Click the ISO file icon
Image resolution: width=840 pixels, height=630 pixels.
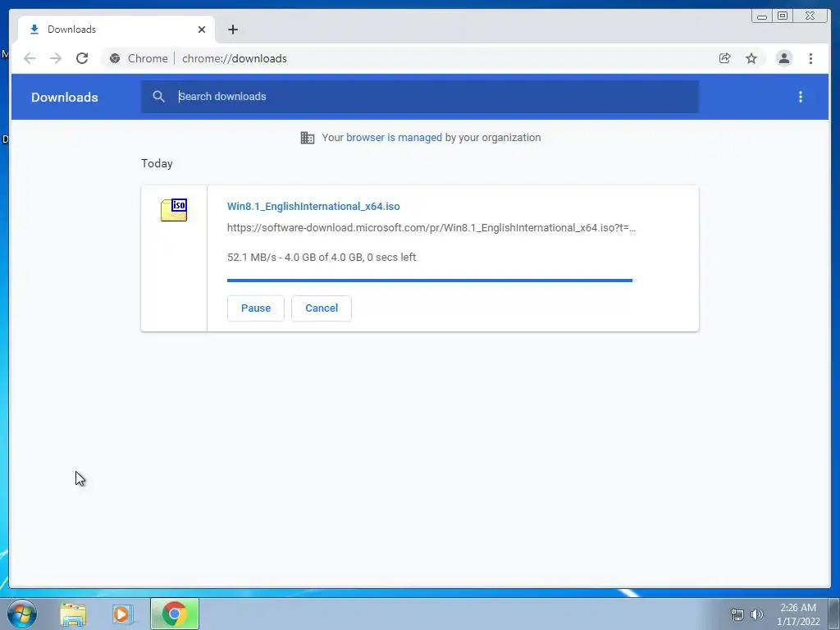pyautogui.click(x=174, y=210)
